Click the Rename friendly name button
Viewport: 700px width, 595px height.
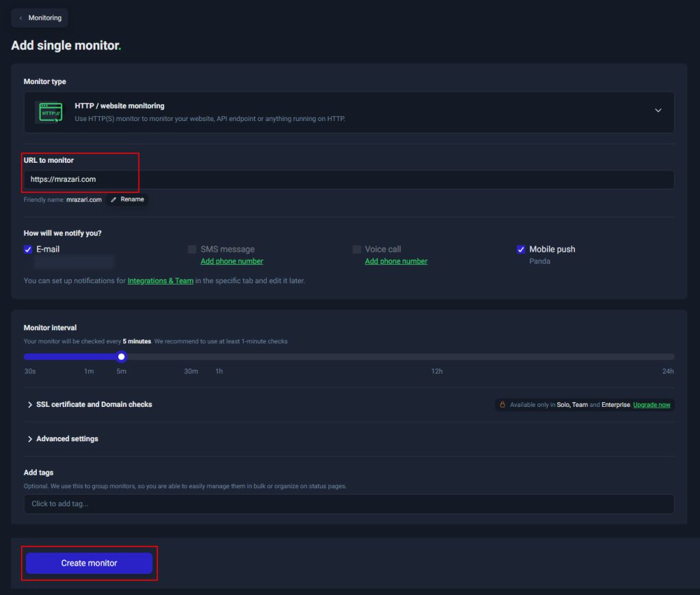click(127, 200)
